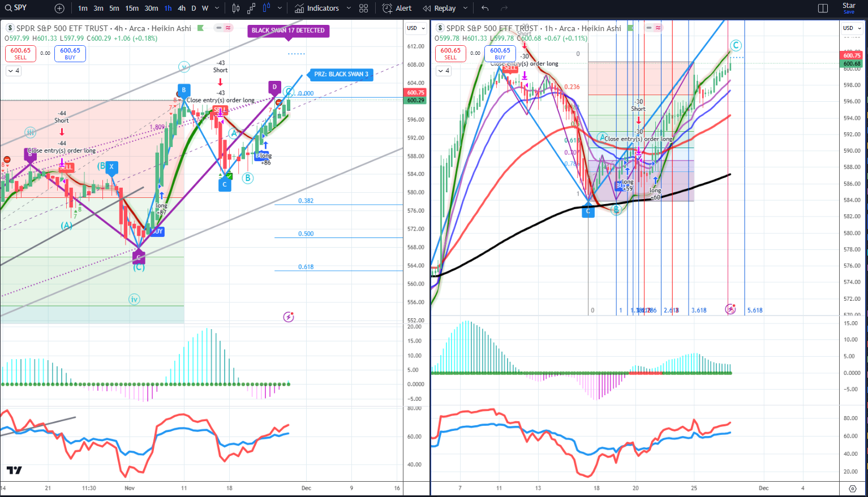The height and width of the screenshot is (497, 868).
Task: Click the PRZ: BLACK SWAN 3 label
Action: 341,74
